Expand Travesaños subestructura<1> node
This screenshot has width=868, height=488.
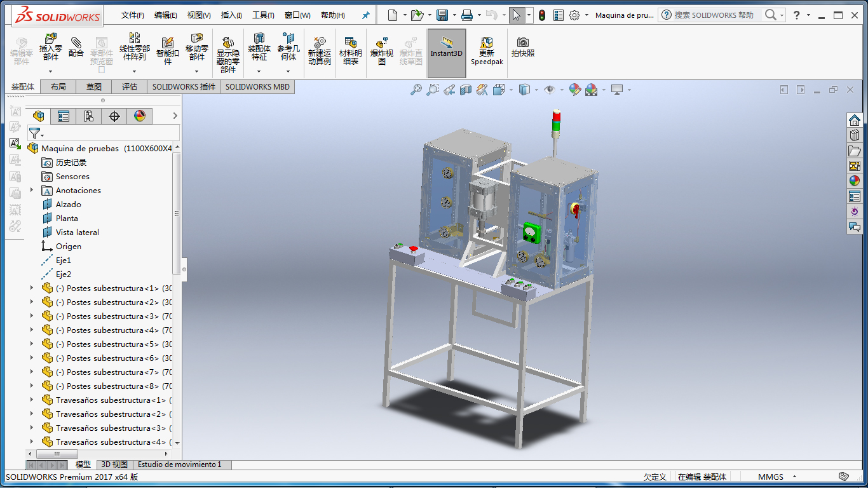pyautogui.click(x=32, y=400)
